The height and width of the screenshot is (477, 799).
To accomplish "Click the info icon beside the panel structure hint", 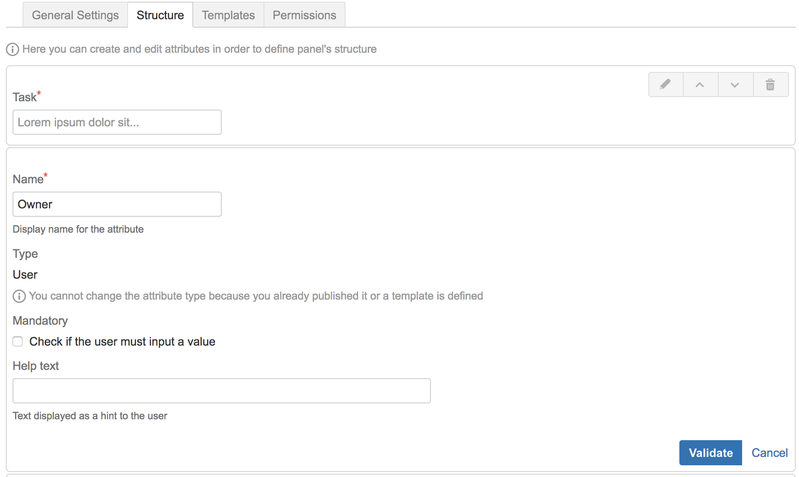I will [12, 49].
